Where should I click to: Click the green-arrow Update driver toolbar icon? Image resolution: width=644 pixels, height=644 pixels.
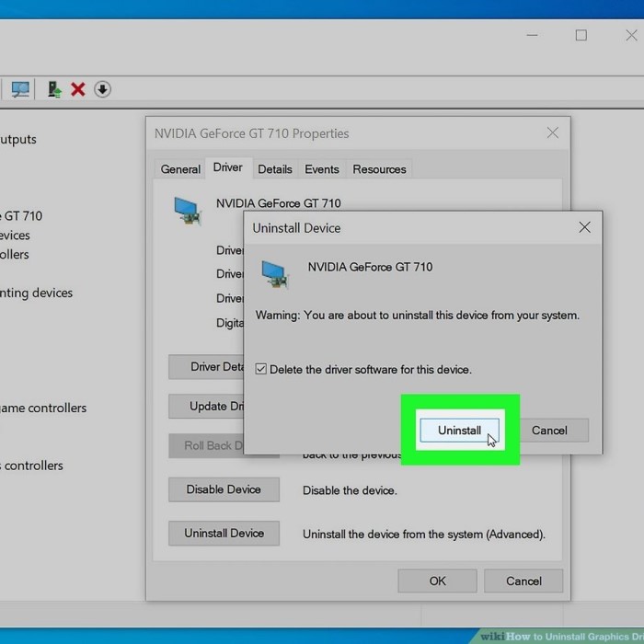pyautogui.click(x=55, y=89)
